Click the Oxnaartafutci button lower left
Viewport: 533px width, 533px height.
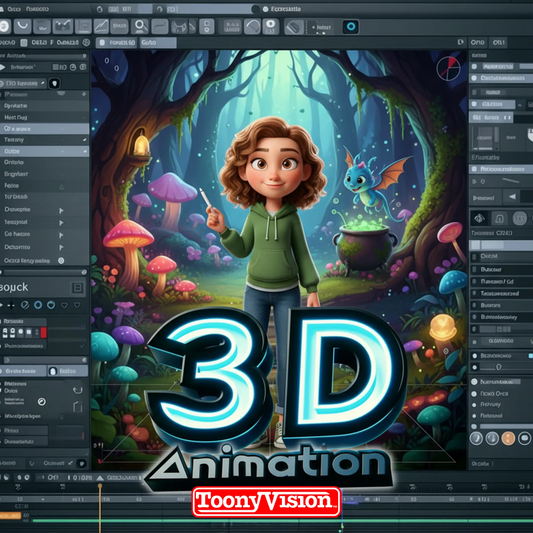(24, 442)
